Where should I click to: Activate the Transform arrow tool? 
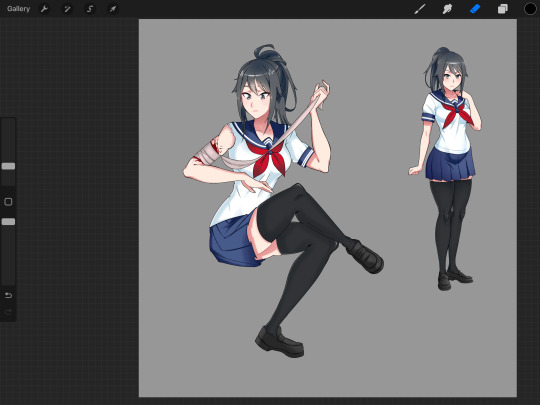tap(113, 9)
